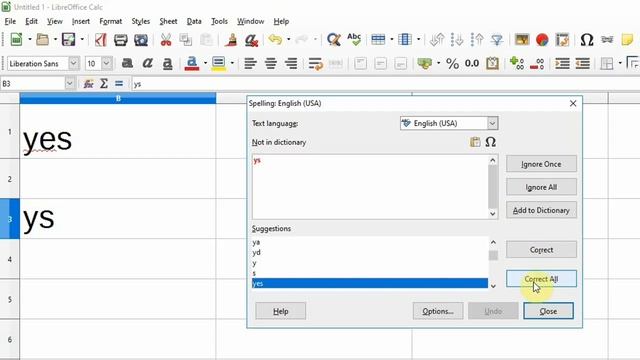The height and width of the screenshot is (360, 640).
Task: Add a decimal place
Action: click(517, 63)
